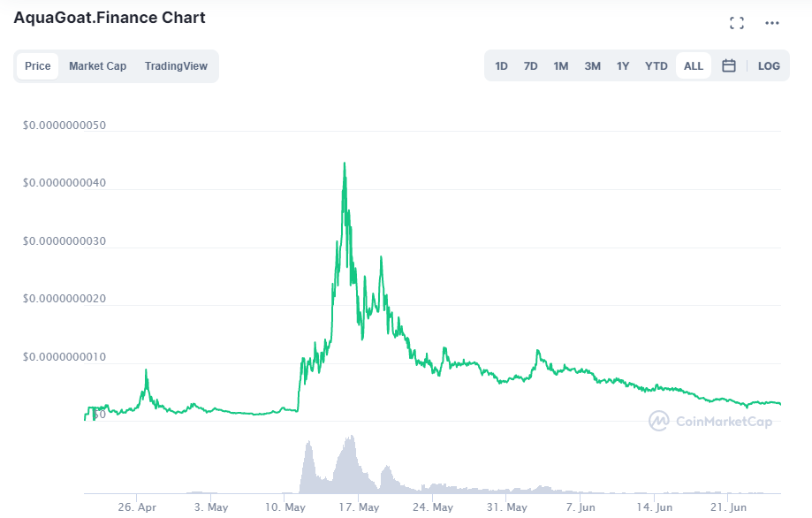Show ALL time price history
This screenshot has height=518, width=812.
point(694,65)
